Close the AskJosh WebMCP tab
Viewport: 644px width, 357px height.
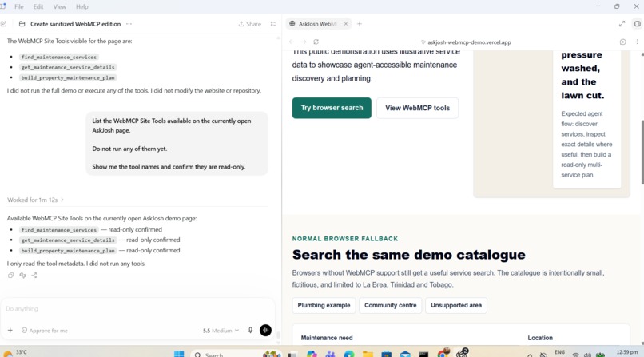pyautogui.click(x=346, y=24)
